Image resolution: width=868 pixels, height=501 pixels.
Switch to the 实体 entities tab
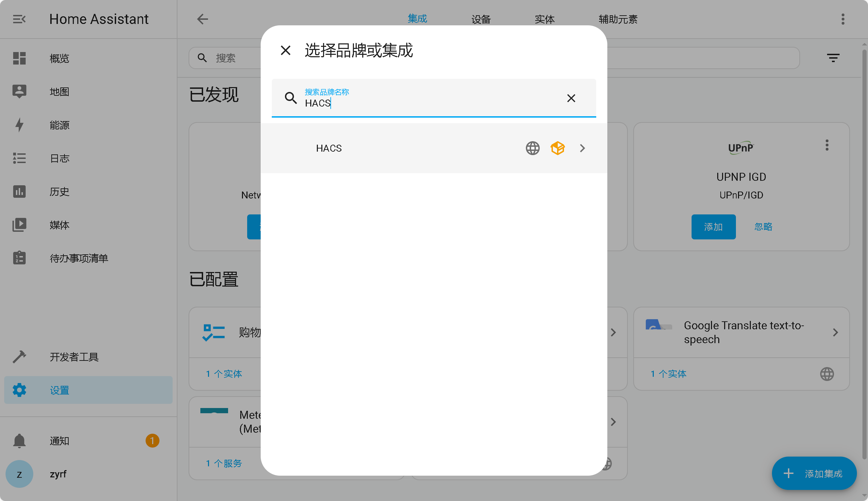point(545,19)
